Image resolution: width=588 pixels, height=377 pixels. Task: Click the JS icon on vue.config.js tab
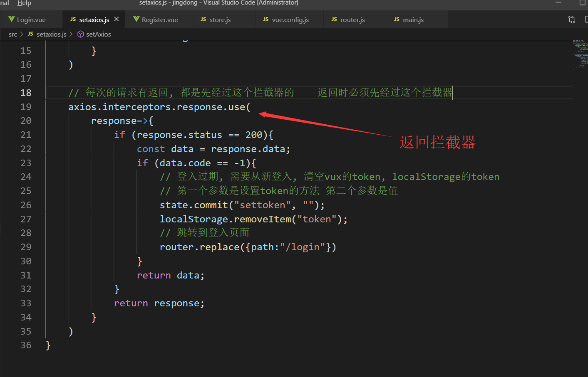tap(266, 19)
